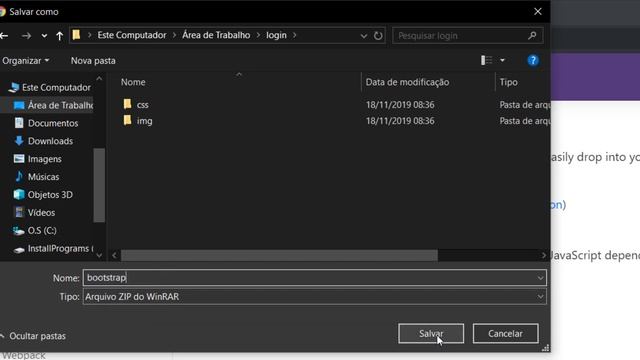Change view layout icon
The height and width of the screenshot is (360, 640).
486,60
